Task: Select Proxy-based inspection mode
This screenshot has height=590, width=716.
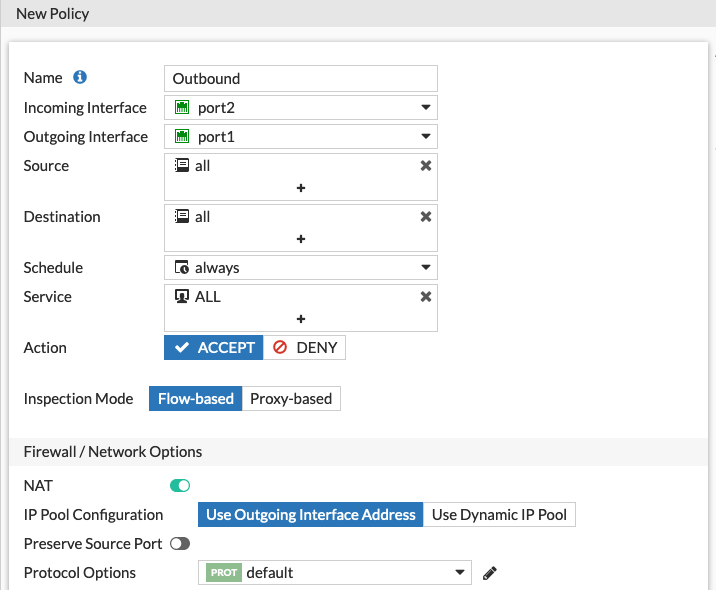Action: click(x=290, y=398)
